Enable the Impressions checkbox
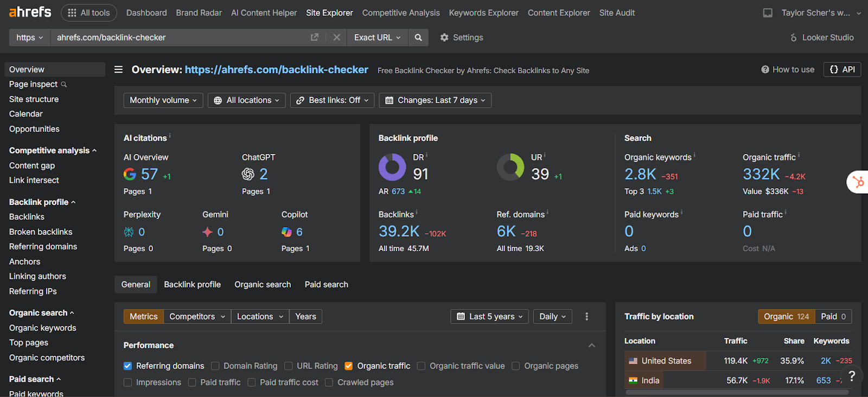The width and height of the screenshot is (868, 397). [127, 382]
